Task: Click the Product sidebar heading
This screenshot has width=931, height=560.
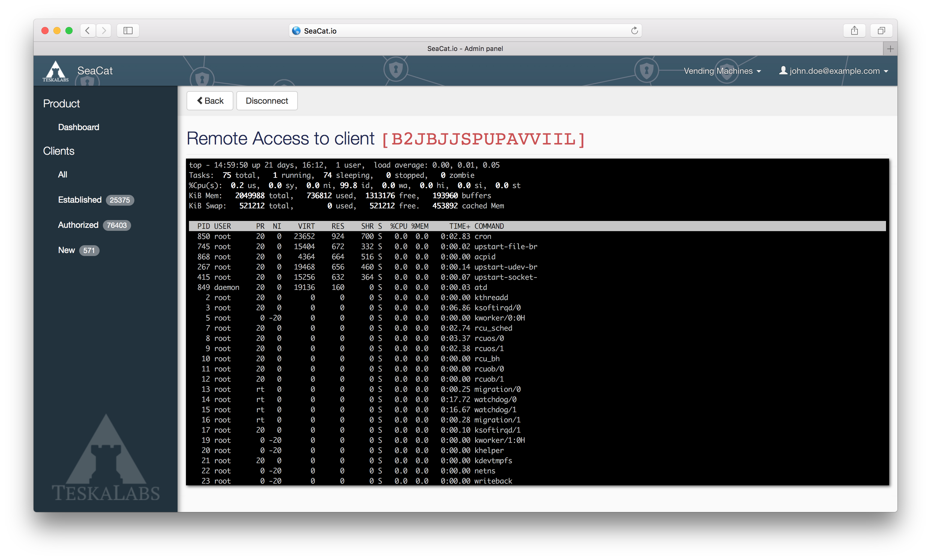Action: point(61,103)
